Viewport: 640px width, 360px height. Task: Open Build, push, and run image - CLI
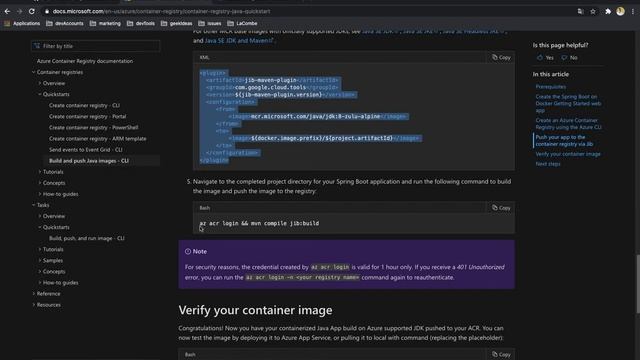87,238
